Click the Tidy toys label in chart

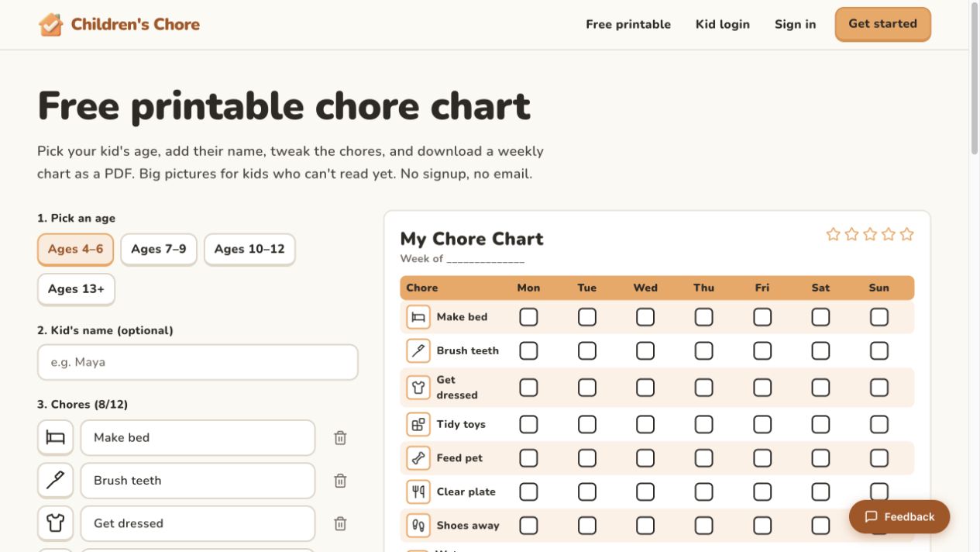click(461, 424)
